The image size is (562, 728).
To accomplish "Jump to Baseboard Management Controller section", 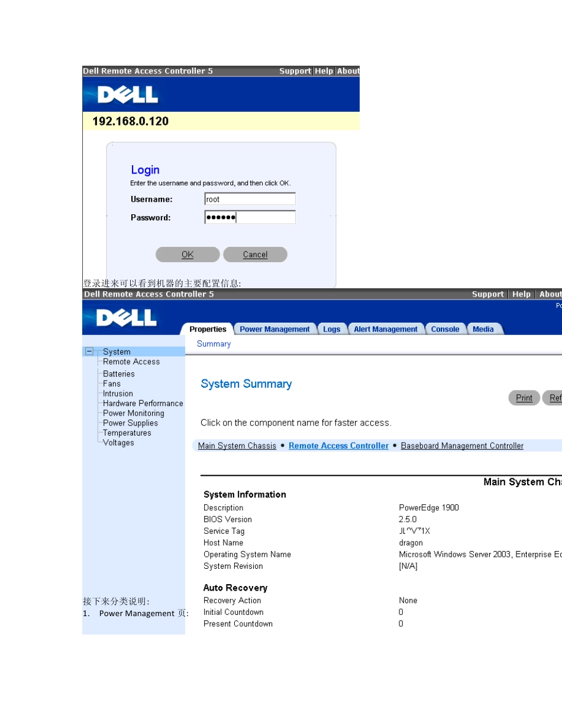I will click(x=462, y=446).
